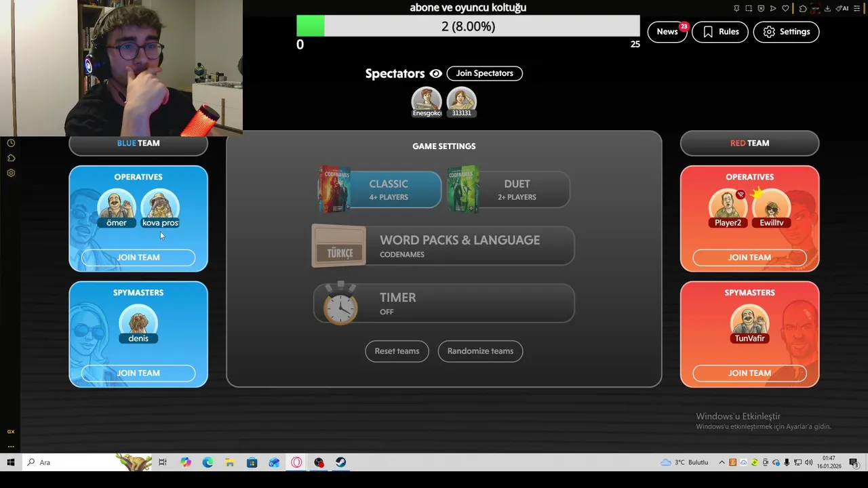Screen dimensions: 868x488
Task: Open the notification center icon
Action: (x=854, y=463)
